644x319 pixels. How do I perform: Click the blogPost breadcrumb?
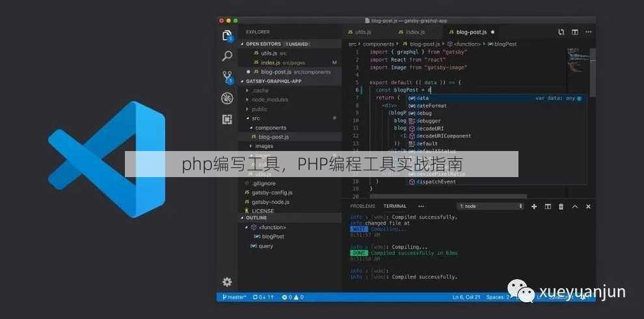[x=502, y=44]
